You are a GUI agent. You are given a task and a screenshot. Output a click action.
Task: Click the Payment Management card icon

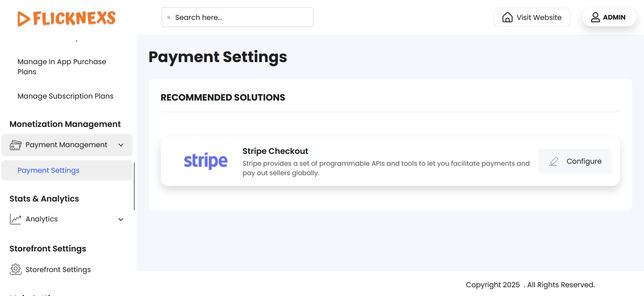click(x=16, y=145)
